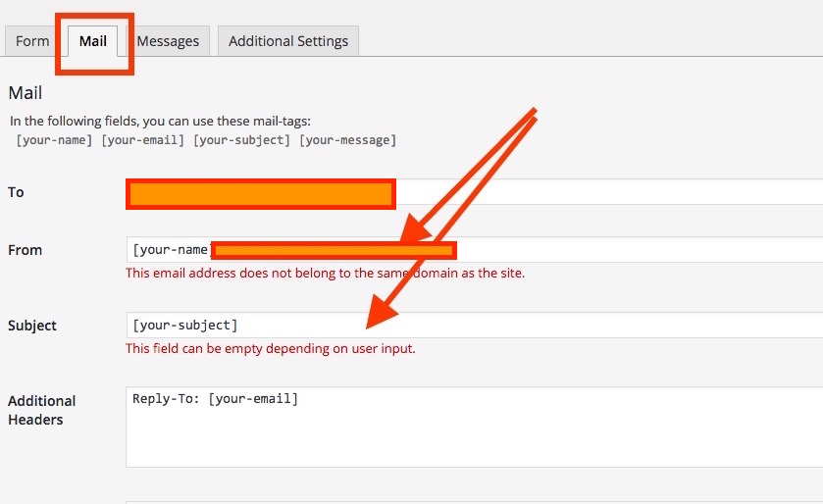Click the "Additional Headers" label
Image resolution: width=823 pixels, height=504 pixels.
(x=41, y=410)
